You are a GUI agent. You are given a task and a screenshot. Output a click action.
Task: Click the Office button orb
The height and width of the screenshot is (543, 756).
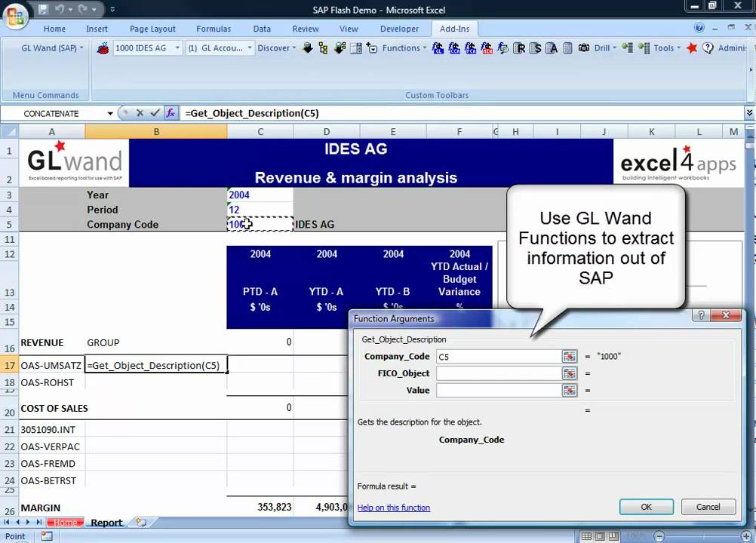click(x=15, y=16)
